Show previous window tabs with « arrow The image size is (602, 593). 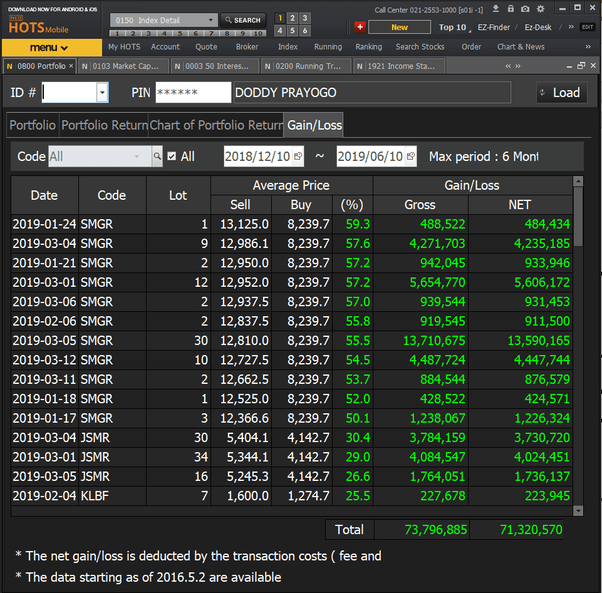coord(508,66)
